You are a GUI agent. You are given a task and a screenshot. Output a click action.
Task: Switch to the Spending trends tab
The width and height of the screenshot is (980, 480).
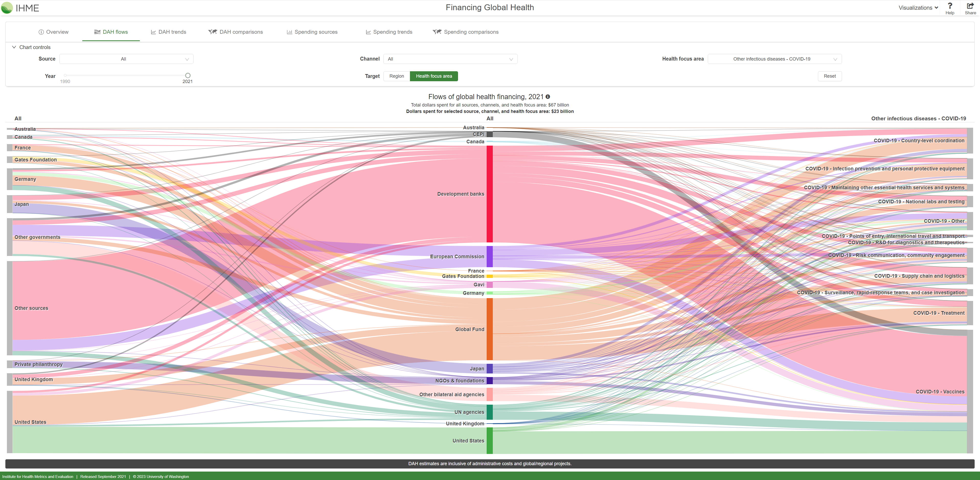tap(389, 32)
